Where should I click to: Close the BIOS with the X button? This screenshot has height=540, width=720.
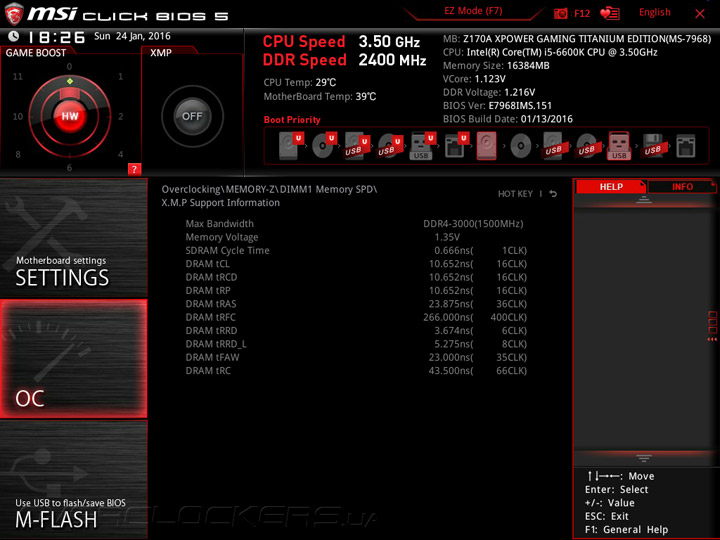[700, 14]
